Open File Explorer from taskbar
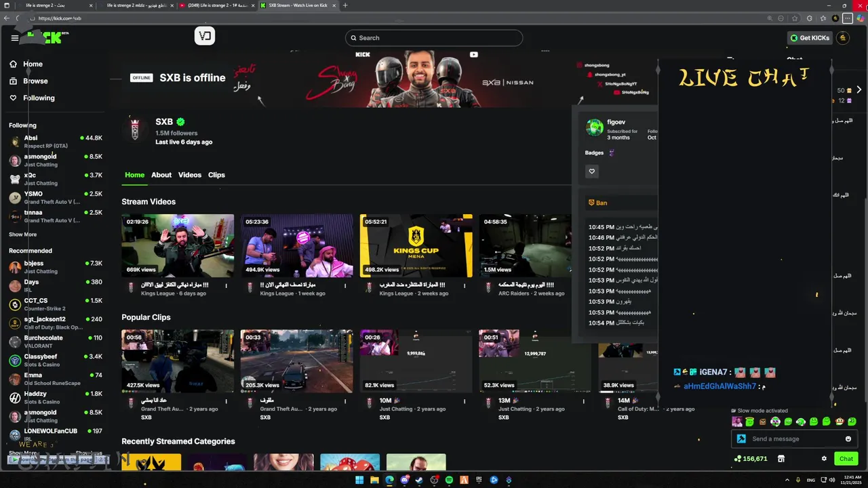868x488 pixels. click(x=374, y=480)
